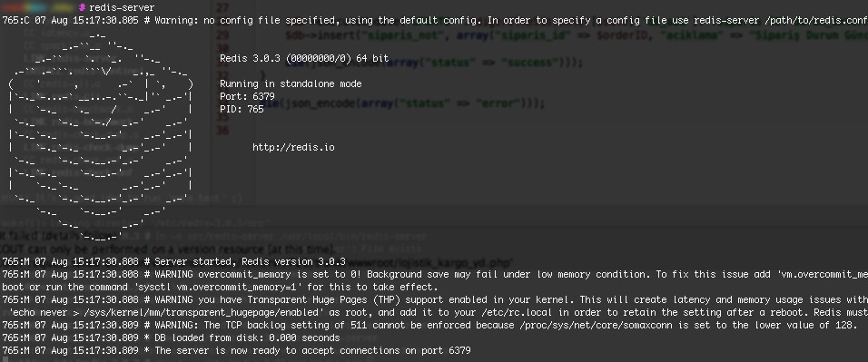Click the redis-server command at the prompt
Image resolution: width=868 pixels, height=362 pixels.
122,8
